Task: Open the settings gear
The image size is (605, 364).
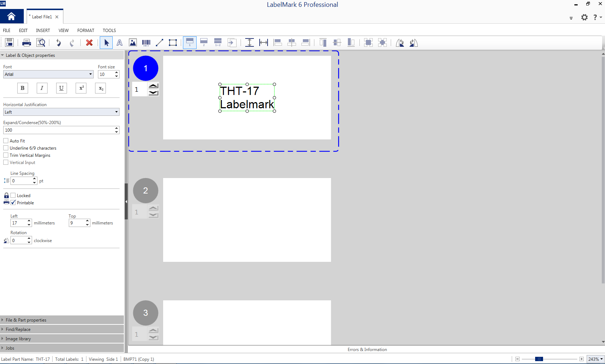Action: 584,17
